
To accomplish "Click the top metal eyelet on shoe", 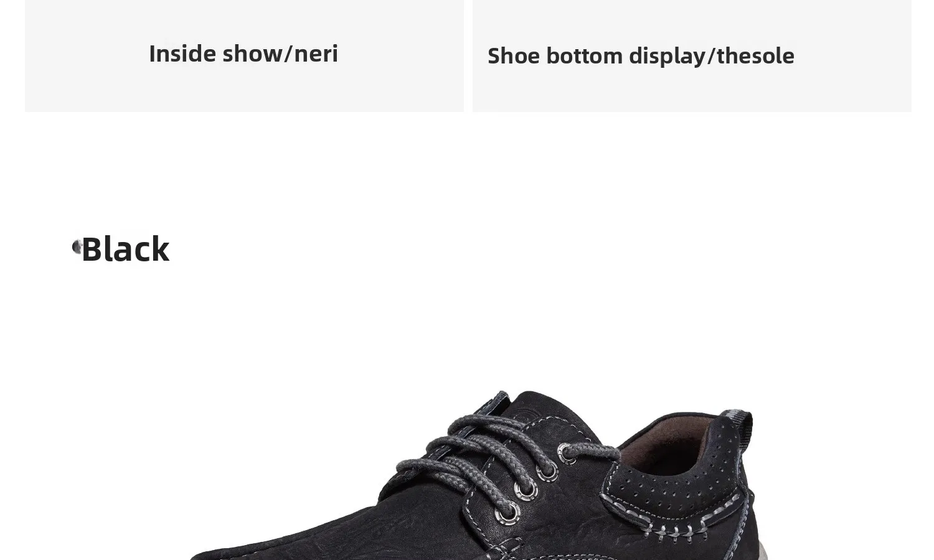I will tap(568, 453).
